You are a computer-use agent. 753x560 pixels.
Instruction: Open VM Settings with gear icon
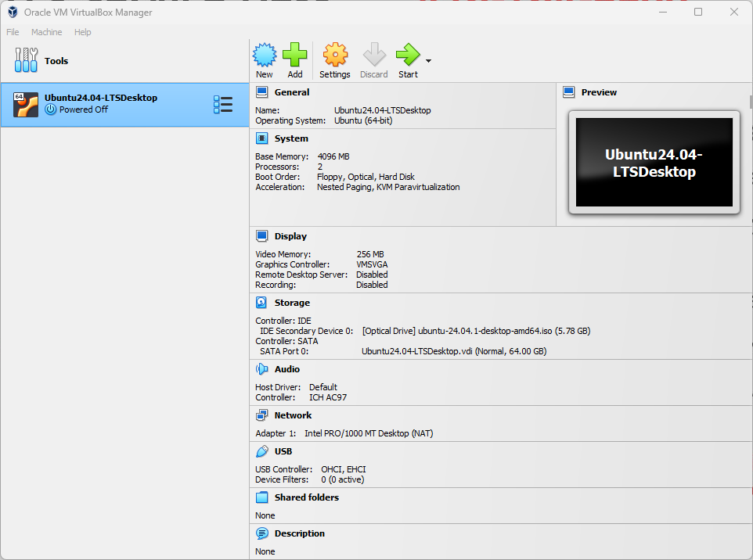(x=335, y=56)
